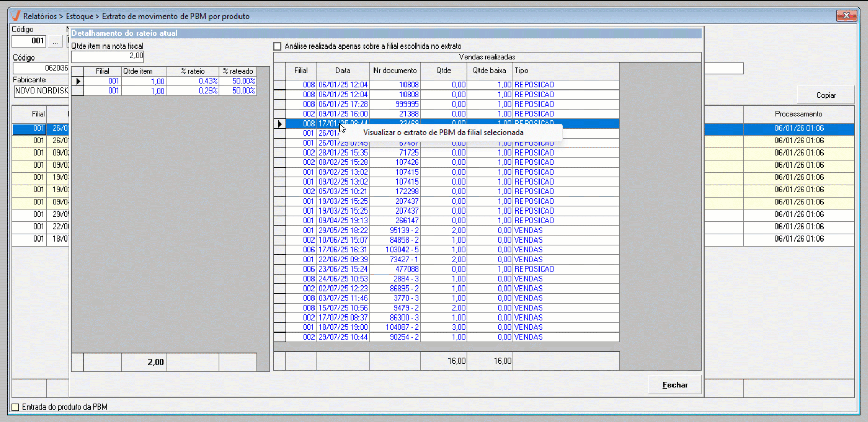This screenshot has width=868, height=422.
Task: Sort by the Nr documento column header
Action: (x=395, y=71)
